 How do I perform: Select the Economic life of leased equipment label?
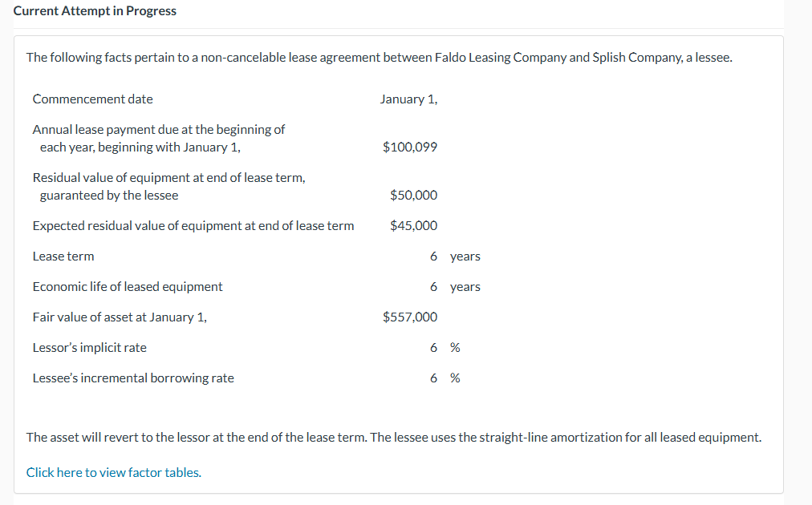tap(127, 286)
